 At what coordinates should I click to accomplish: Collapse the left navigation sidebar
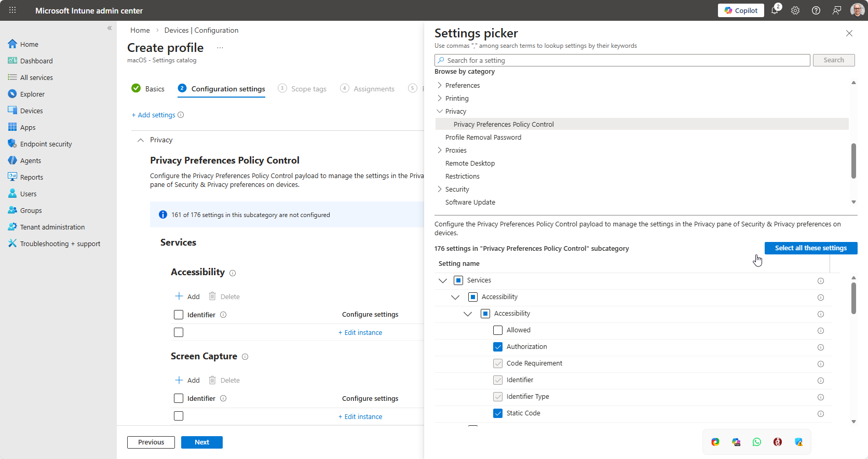pyautogui.click(x=110, y=28)
